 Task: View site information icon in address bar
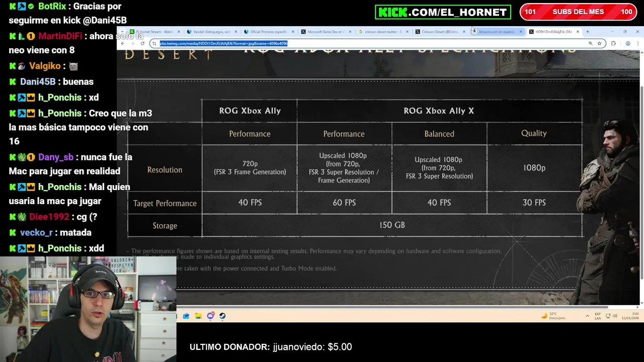[154, 43]
